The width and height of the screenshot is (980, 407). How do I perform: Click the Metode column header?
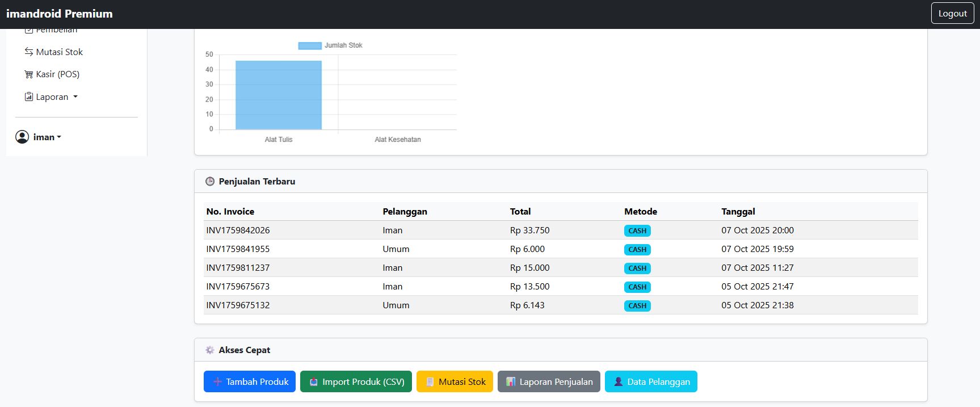coord(641,212)
